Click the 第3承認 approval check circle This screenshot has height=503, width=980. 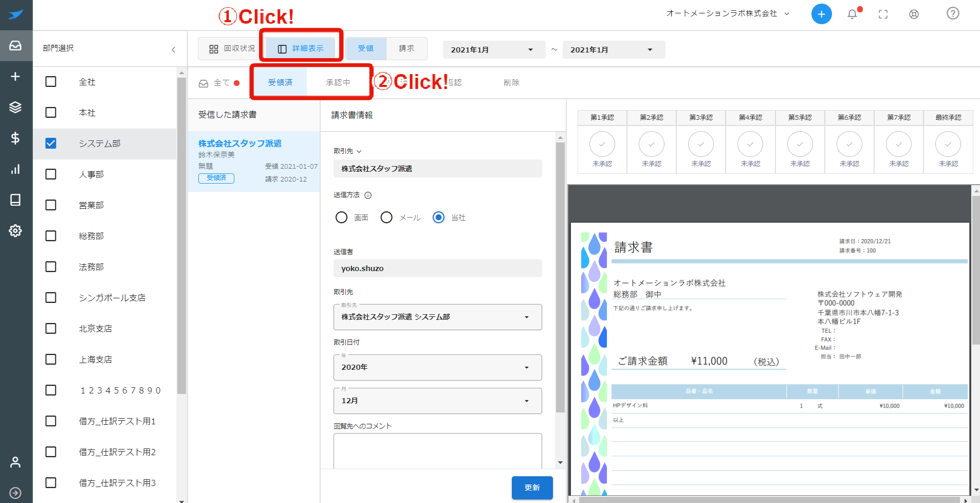[x=701, y=145]
